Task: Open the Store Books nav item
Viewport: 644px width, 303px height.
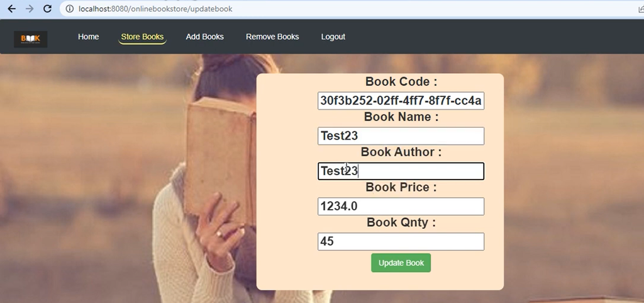Action: (x=142, y=37)
